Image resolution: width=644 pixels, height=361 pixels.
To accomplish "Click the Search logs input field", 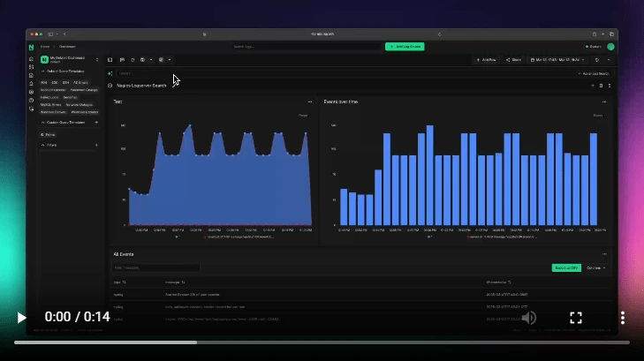I will [x=265, y=46].
